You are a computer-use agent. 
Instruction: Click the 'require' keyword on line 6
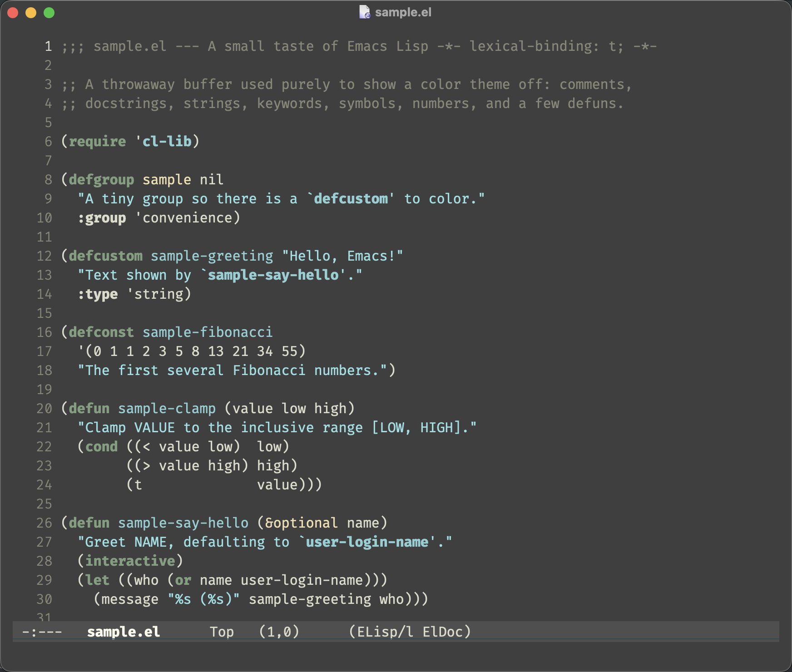pos(97,141)
